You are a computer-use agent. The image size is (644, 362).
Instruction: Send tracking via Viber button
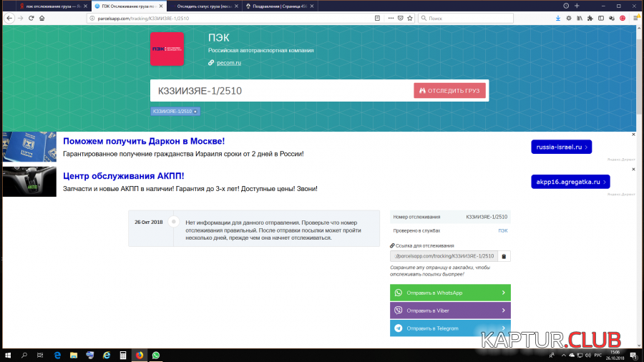click(x=450, y=310)
